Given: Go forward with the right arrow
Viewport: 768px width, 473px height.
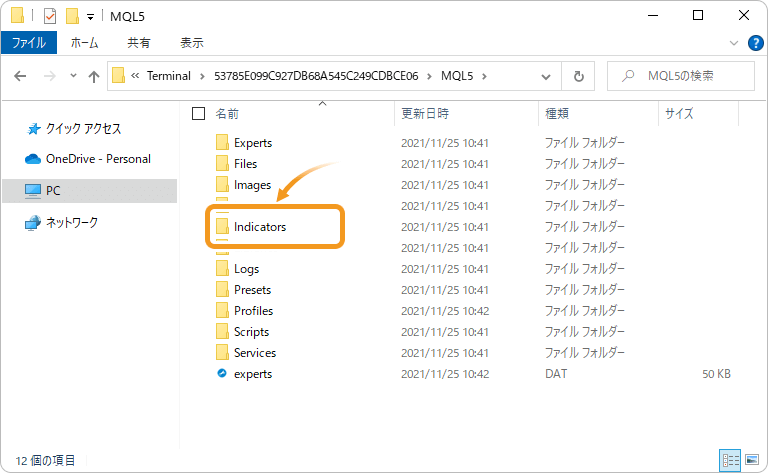Looking at the screenshot, I should 49,76.
